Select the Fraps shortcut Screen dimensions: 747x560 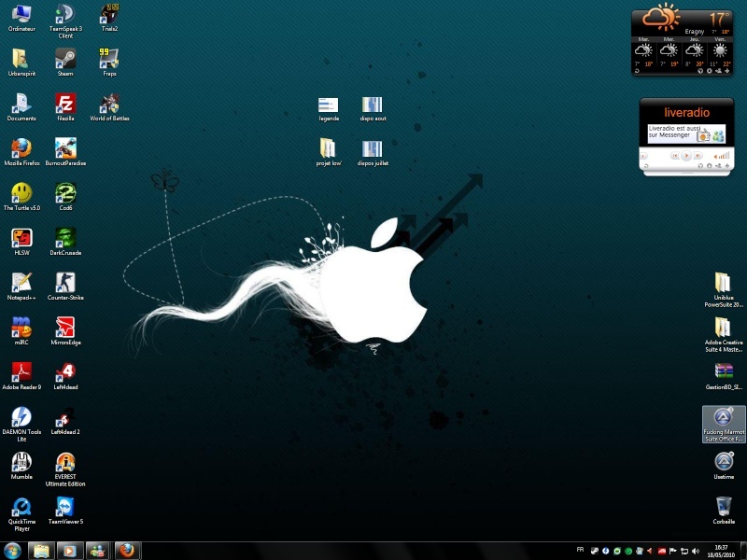[109, 63]
